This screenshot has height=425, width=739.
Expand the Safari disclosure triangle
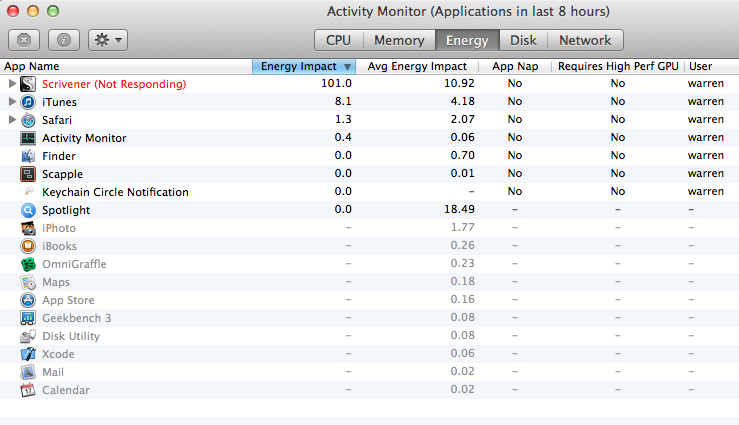tap(12, 120)
